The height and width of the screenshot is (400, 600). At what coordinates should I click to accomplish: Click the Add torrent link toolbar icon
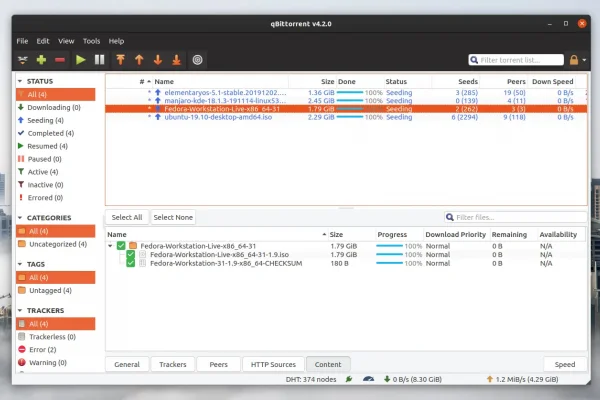(x=23, y=60)
